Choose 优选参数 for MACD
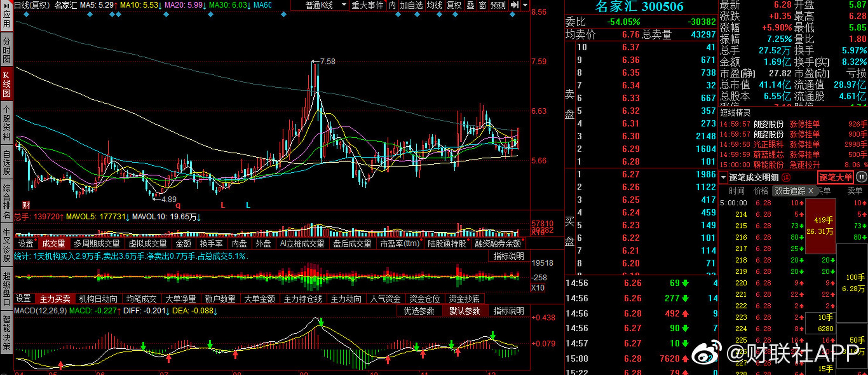 point(419,311)
